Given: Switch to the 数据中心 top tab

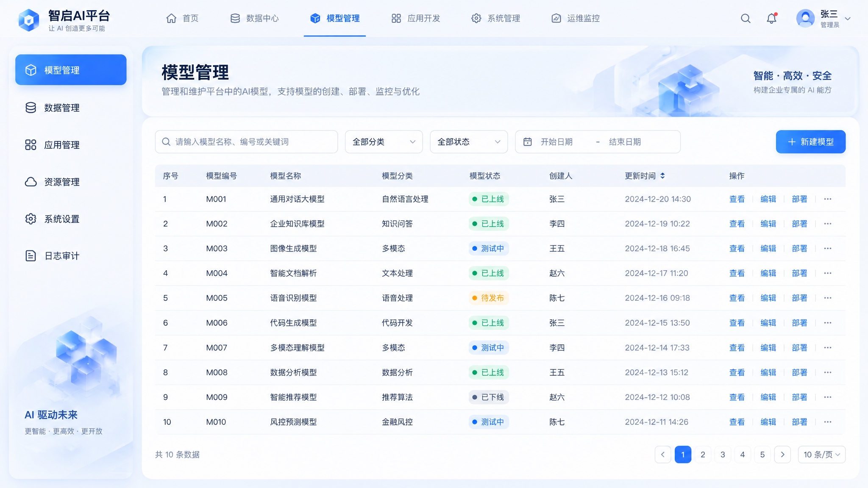Looking at the screenshot, I should pos(254,18).
